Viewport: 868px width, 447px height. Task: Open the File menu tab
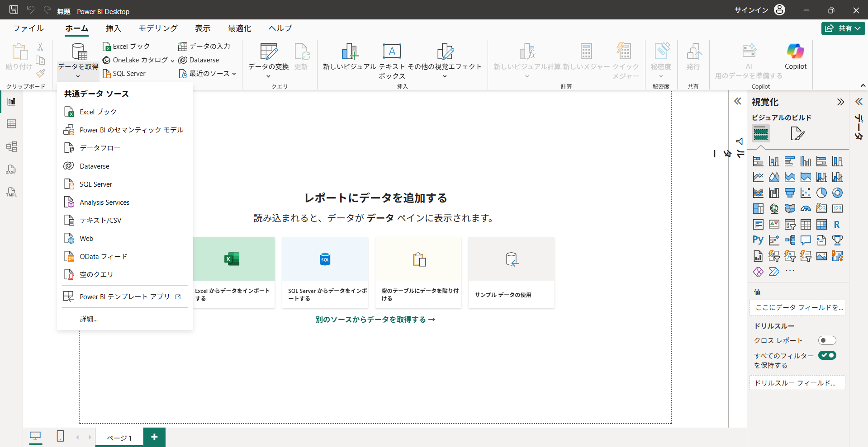pyautogui.click(x=28, y=28)
